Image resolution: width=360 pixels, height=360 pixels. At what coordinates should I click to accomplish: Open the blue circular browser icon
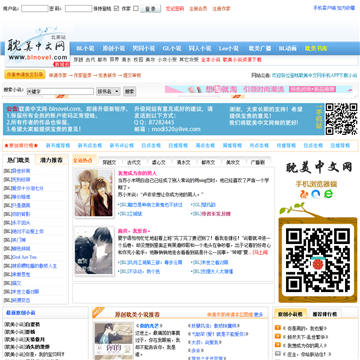pyautogui.click(x=316, y=194)
